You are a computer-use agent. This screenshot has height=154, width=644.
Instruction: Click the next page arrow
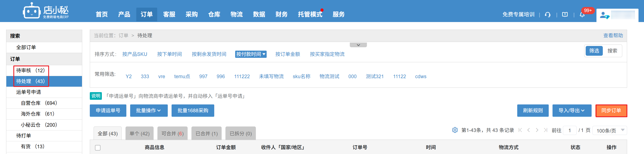coord(537,130)
